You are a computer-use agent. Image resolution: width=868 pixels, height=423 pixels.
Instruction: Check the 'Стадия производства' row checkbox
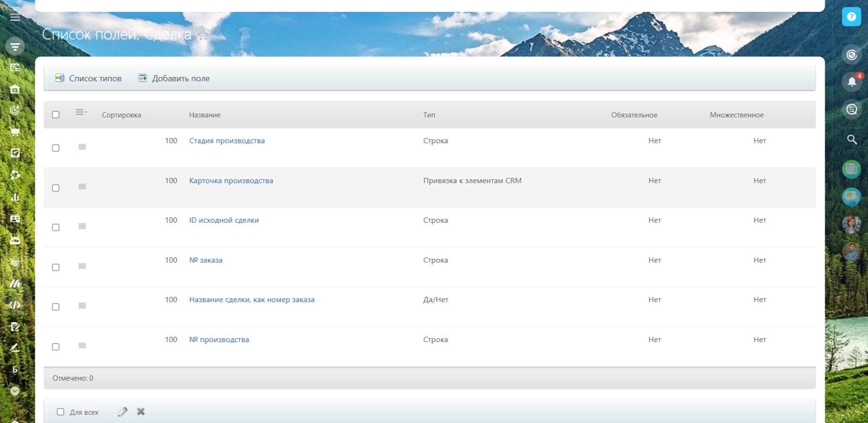[56, 148]
